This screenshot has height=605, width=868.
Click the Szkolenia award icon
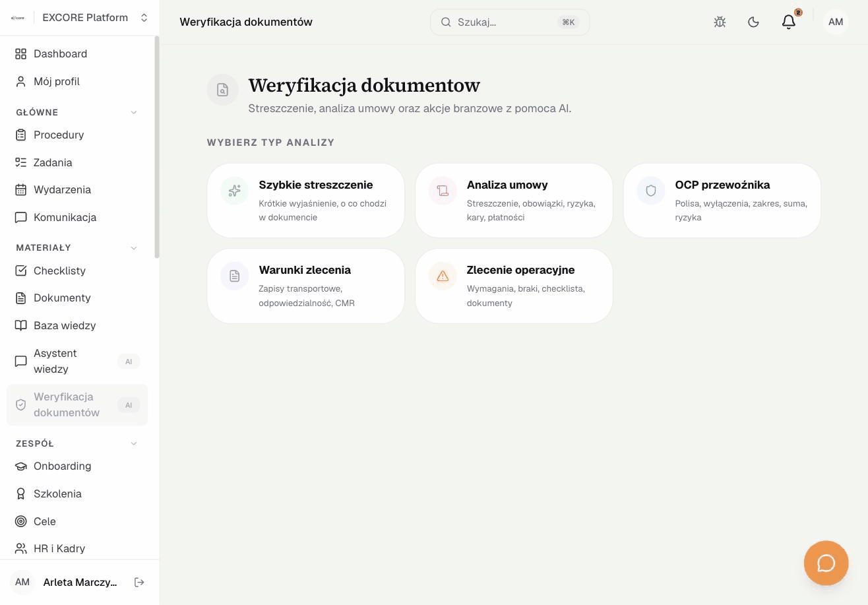click(x=21, y=494)
